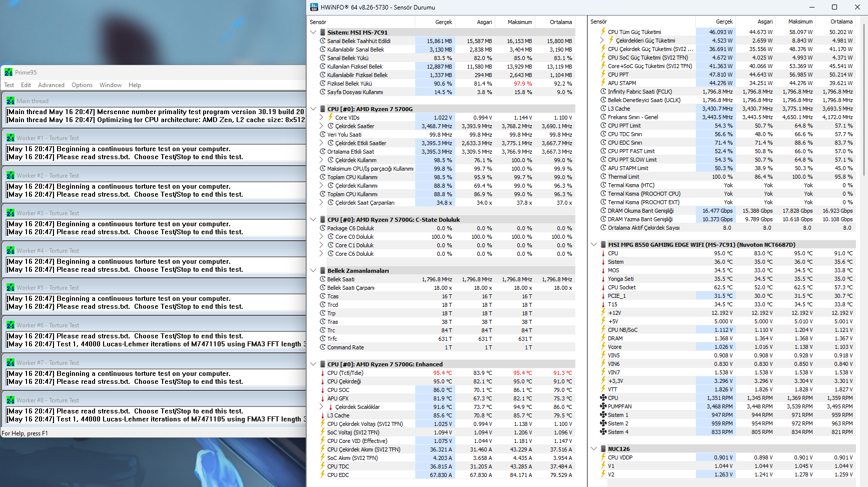
Task: Expand the Çekirdek Sıcaklıklar row
Action: point(322,407)
